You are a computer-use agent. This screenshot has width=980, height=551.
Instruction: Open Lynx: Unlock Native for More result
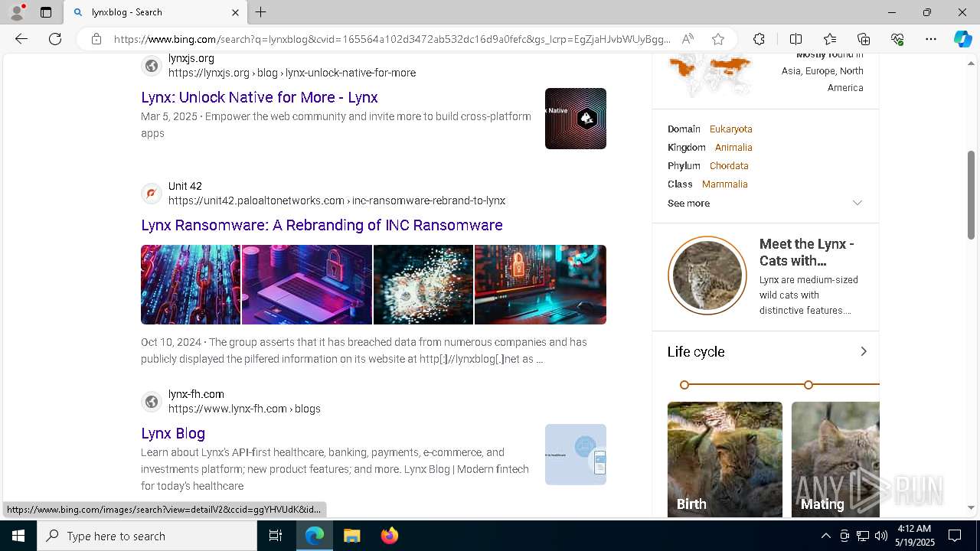pyautogui.click(x=260, y=97)
